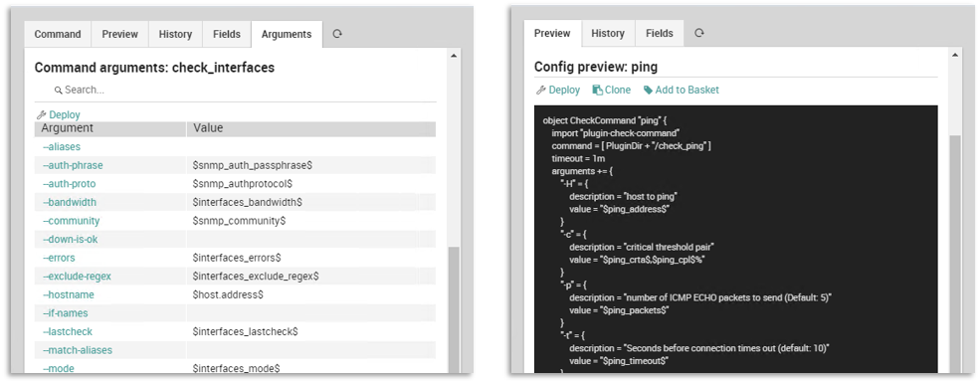980x381 pixels.
Task: Open the --bandwidth argument
Action: [x=69, y=202]
